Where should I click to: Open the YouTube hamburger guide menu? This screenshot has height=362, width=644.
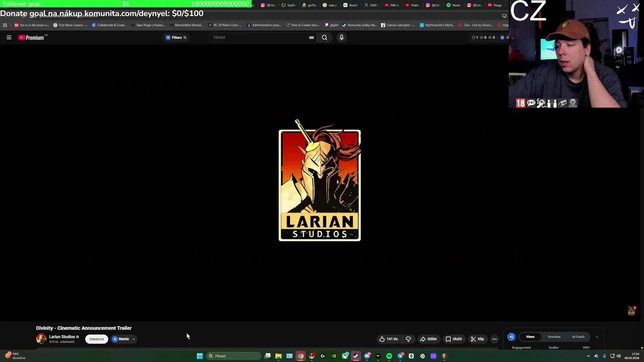9,37
